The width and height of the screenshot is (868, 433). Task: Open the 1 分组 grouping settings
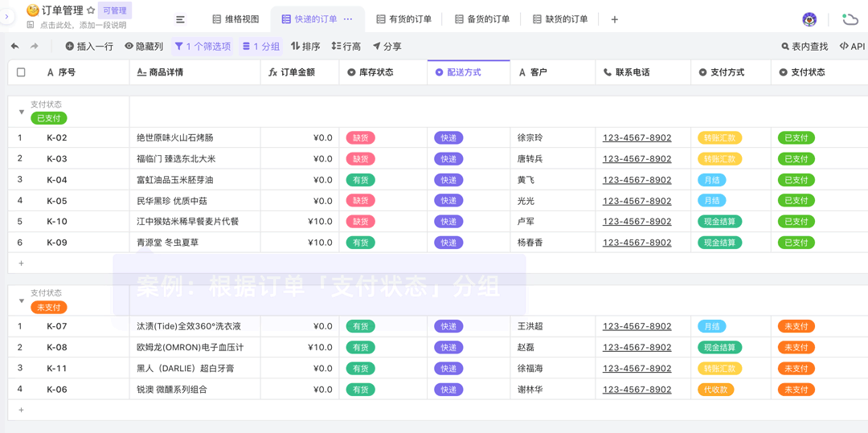pos(260,47)
